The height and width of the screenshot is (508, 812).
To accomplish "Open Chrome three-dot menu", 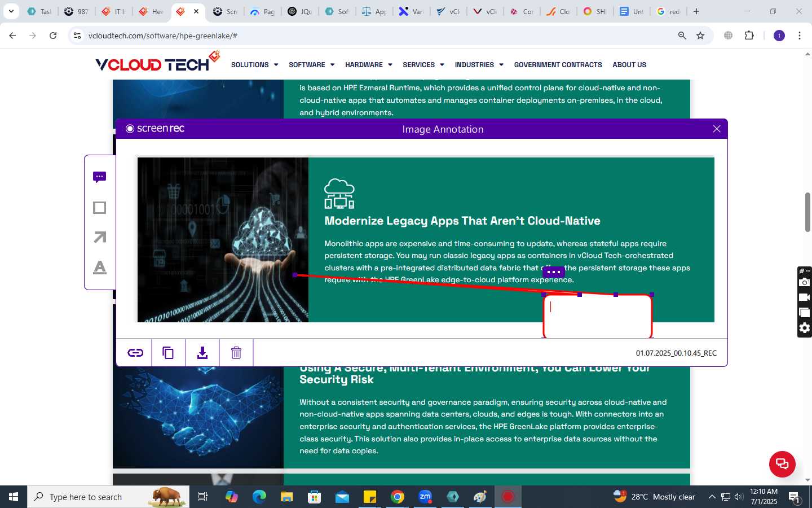I will tap(800, 36).
